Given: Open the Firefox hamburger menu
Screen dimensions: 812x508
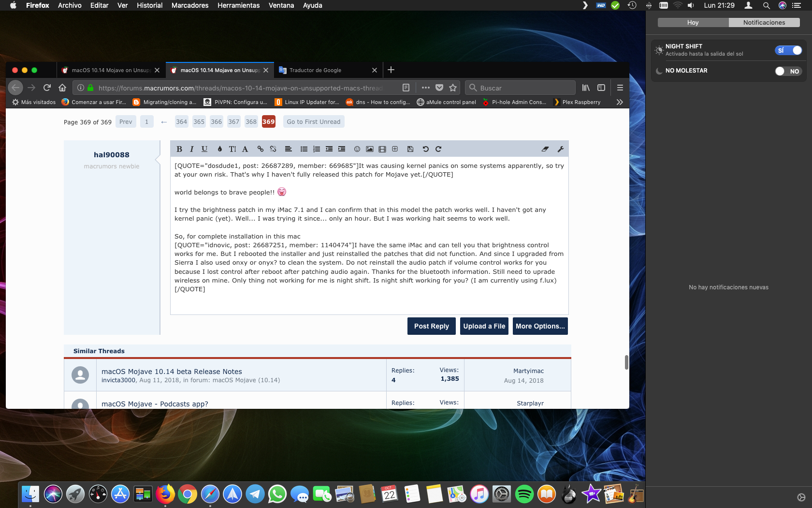Looking at the screenshot, I should pyautogui.click(x=620, y=88).
